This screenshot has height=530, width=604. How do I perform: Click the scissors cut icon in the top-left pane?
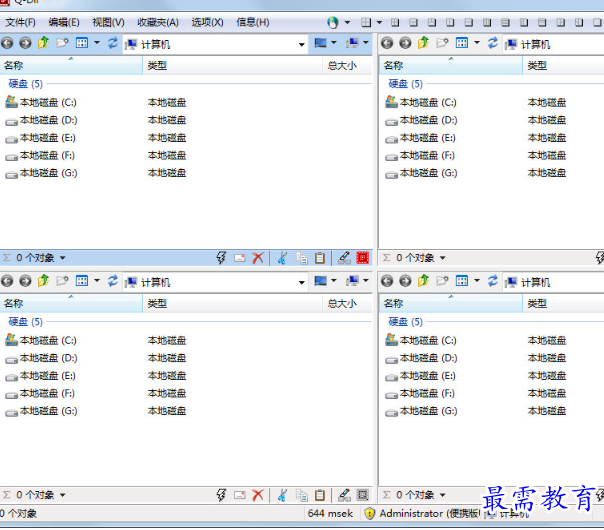tap(282, 258)
